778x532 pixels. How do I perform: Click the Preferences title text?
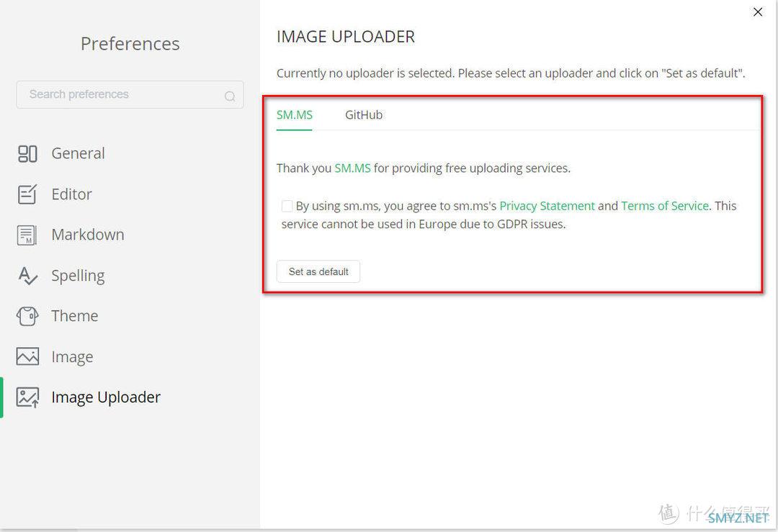tap(130, 44)
